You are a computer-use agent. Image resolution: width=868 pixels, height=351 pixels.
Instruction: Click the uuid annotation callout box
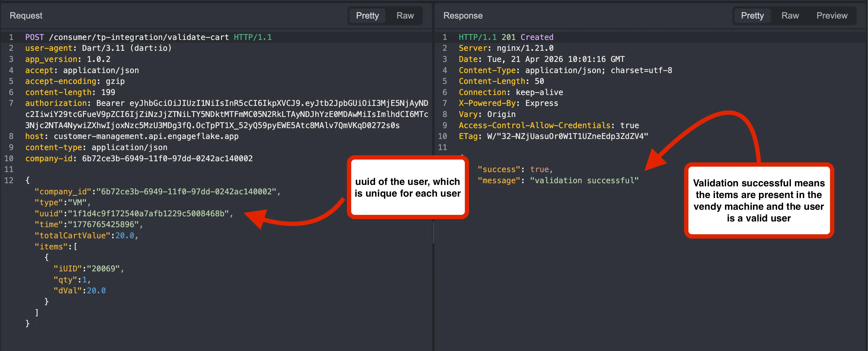click(x=407, y=187)
